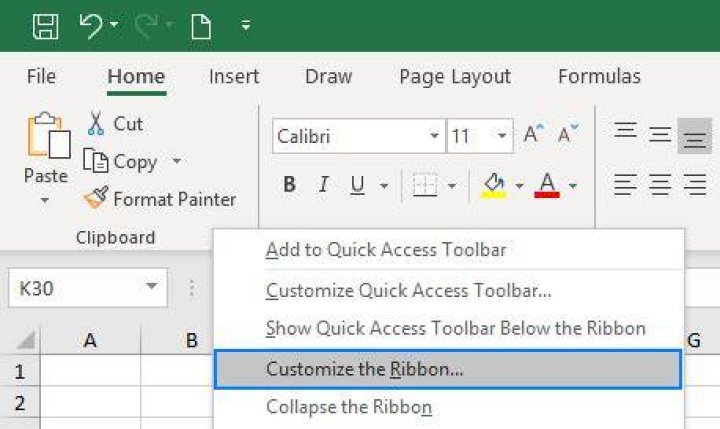Open Customize Quick Access Toolbar dropdown arrow
The image size is (720, 429).
pos(246,25)
